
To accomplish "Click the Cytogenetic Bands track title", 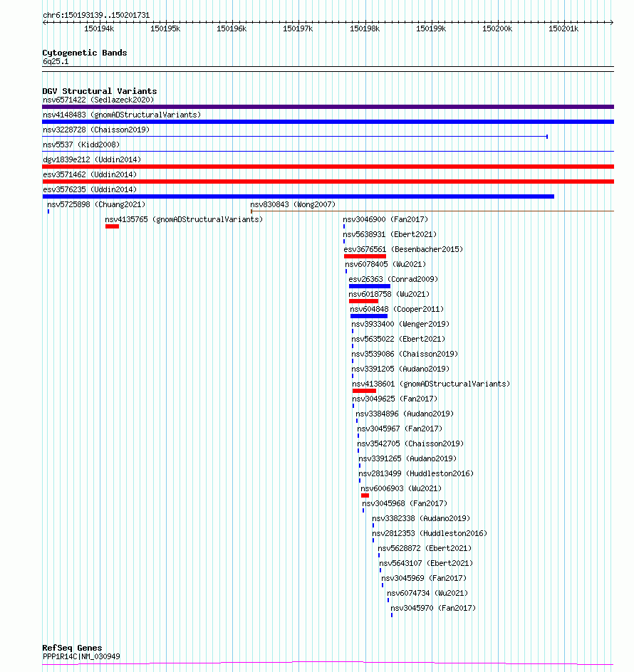I will (85, 53).
